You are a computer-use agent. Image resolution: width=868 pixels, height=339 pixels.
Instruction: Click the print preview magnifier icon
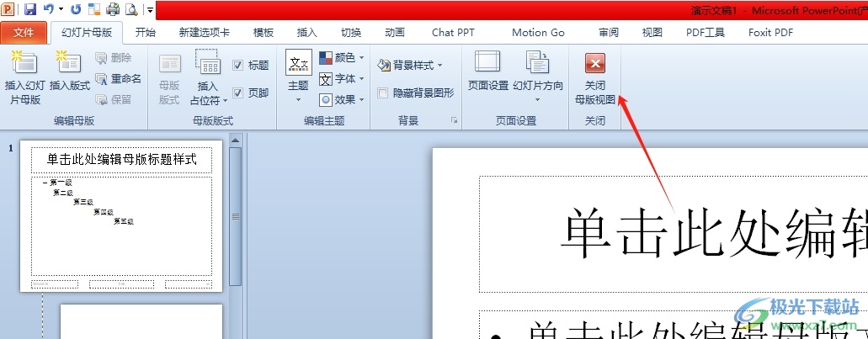point(130,9)
